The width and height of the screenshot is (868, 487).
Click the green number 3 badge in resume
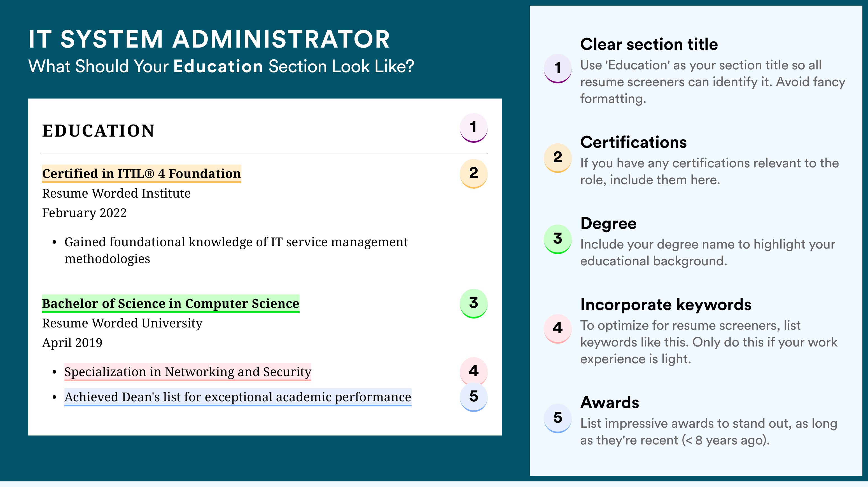click(x=473, y=303)
